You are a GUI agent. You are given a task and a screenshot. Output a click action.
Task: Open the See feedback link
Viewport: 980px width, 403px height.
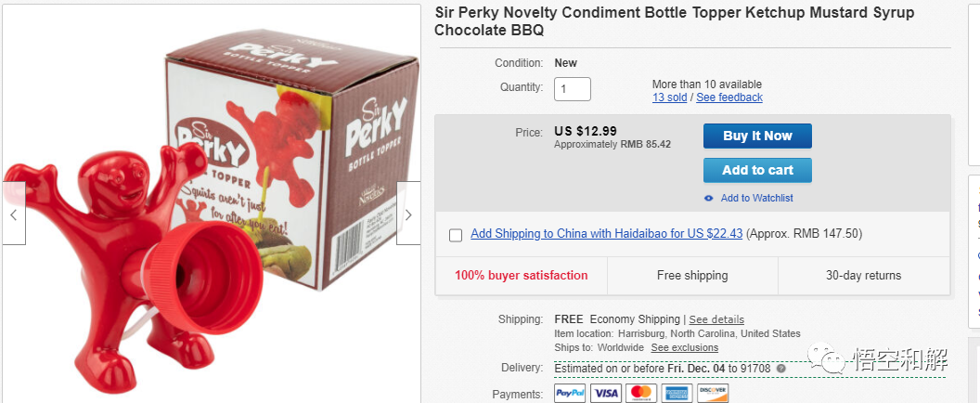coord(729,97)
